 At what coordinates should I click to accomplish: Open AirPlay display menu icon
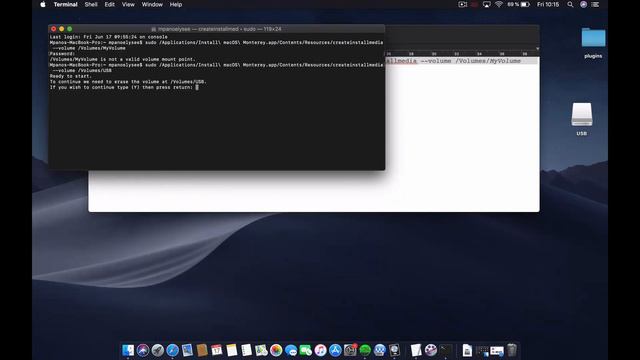tap(487, 4)
